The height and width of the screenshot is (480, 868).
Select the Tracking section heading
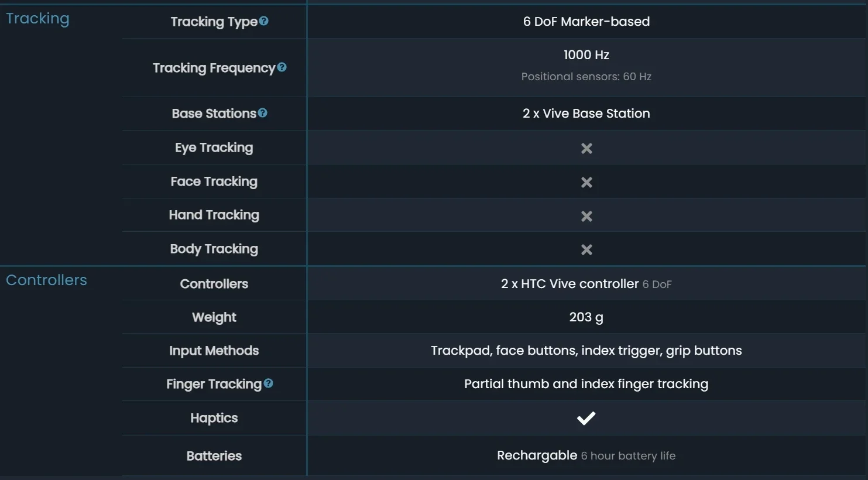pos(37,19)
